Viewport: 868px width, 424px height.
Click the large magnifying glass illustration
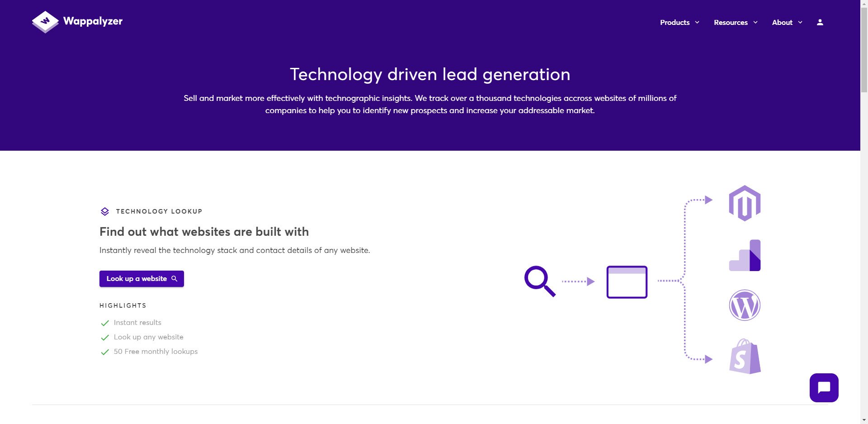point(540,281)
